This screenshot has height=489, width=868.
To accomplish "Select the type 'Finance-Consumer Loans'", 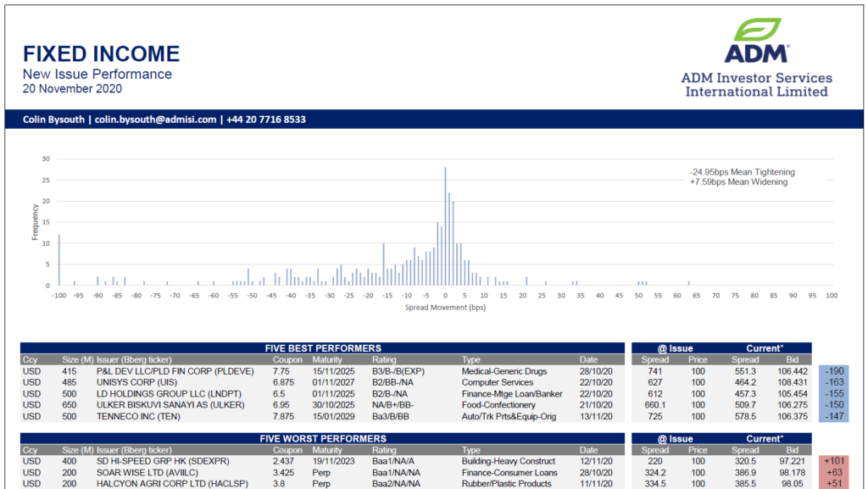I will click(509, 473).
